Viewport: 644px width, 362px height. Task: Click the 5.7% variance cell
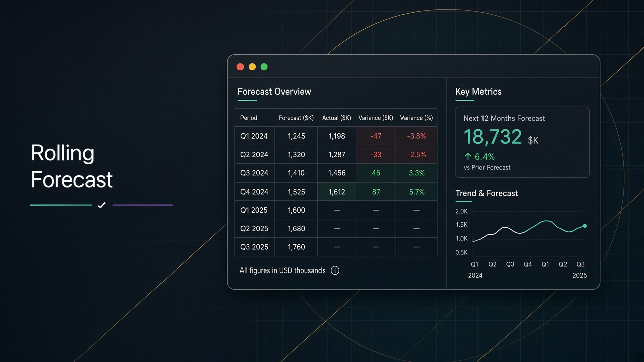pos(417,192)
